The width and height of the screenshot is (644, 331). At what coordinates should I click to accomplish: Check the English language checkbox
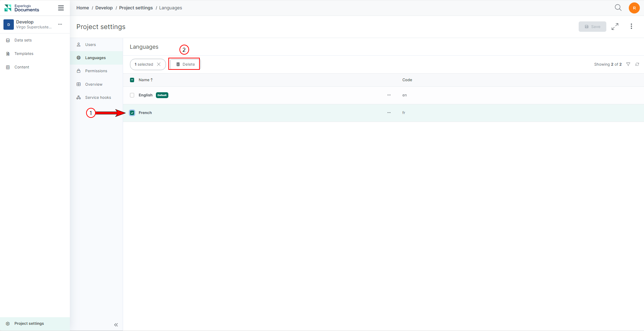click(132, 95)
